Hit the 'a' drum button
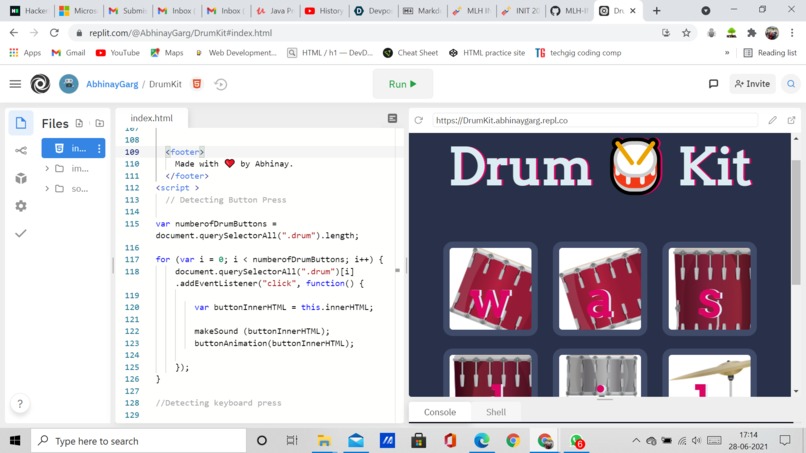Viewport: 806px width, 453px height. click(600, 289)
